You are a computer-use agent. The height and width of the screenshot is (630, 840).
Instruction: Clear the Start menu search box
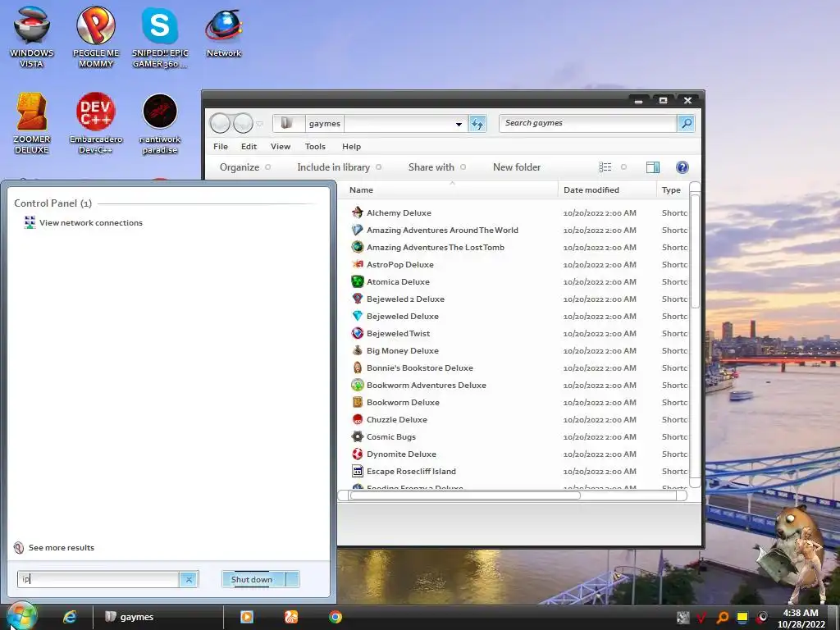tap(189, 579)
